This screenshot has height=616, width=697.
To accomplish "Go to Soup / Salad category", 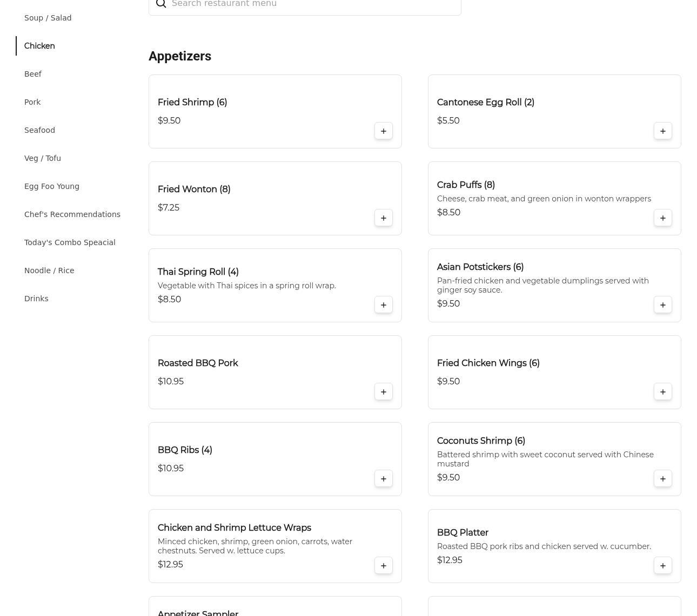I will [x=48, y=18].
